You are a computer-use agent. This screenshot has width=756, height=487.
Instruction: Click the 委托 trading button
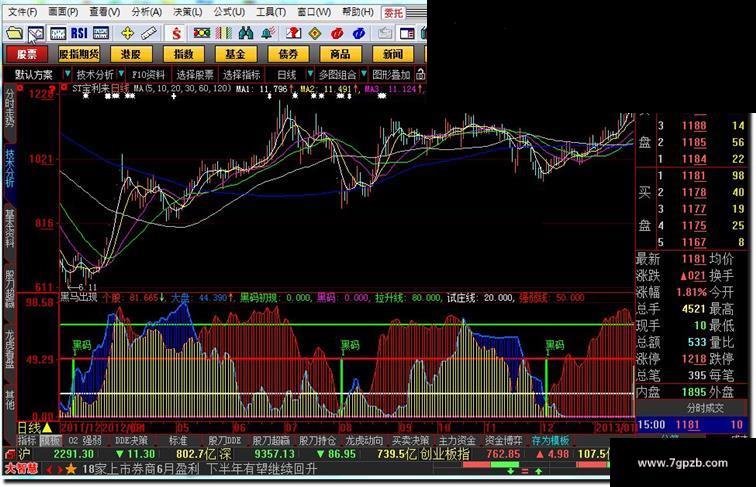pos(393,13)
